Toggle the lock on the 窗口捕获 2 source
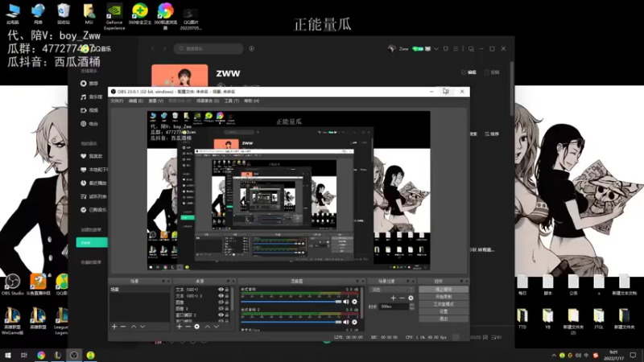 [227, 315]
